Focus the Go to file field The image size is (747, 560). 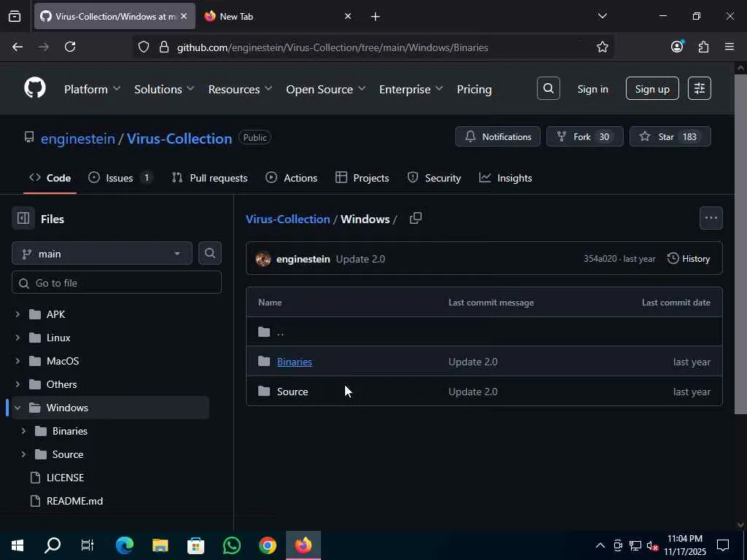[x=117, y=283]
